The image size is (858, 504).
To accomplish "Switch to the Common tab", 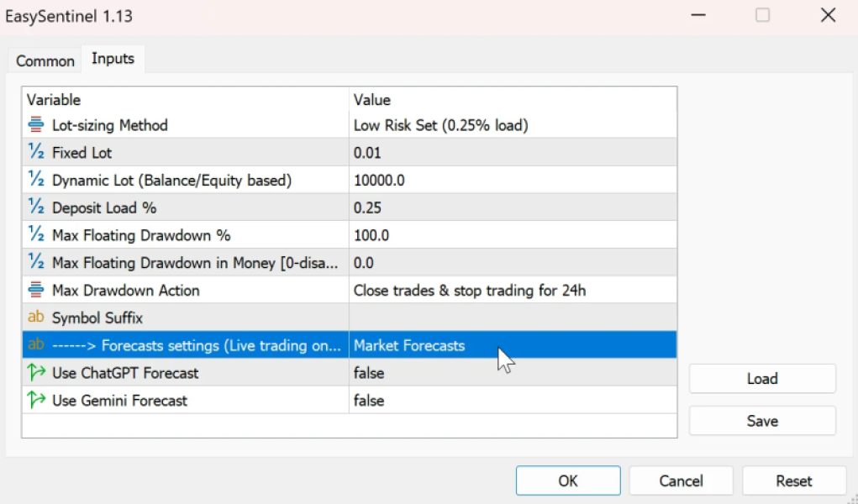I will 45,60.
